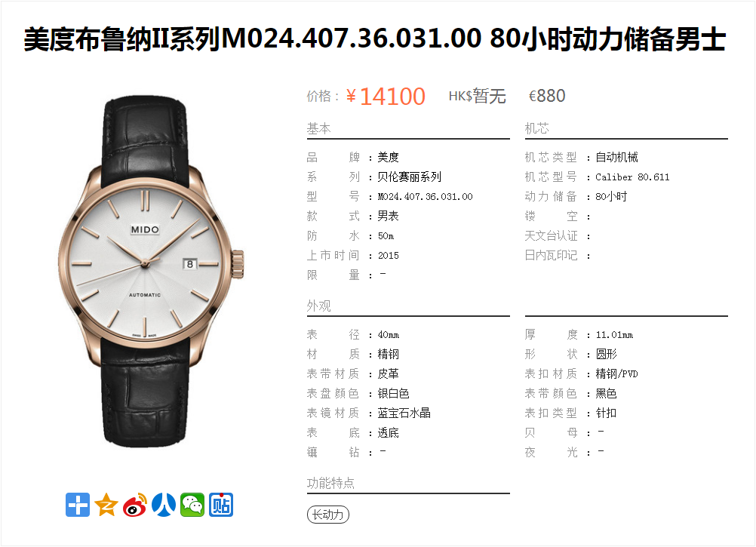Select the 机芯 section header
The width and height of the screenshot is (756, 547).
click(536, 129)
